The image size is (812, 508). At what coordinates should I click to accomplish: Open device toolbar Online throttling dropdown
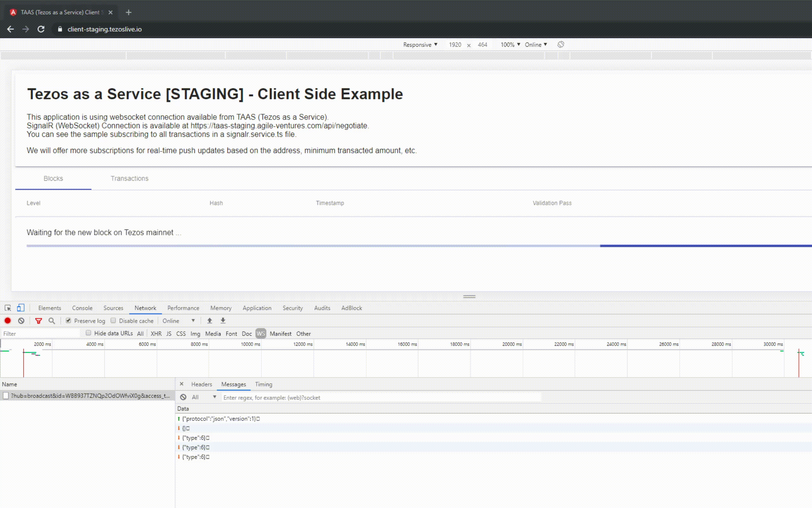click(536, 45)
